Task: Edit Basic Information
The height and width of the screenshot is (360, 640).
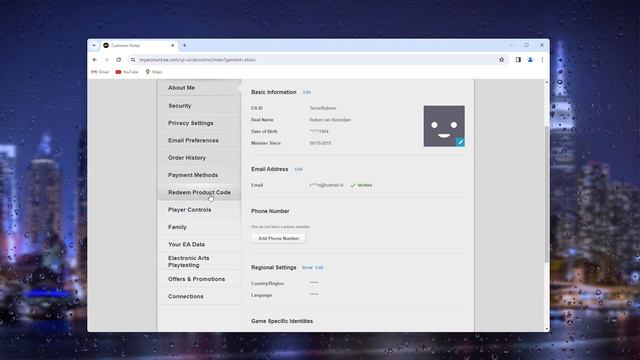Action: 307,92
